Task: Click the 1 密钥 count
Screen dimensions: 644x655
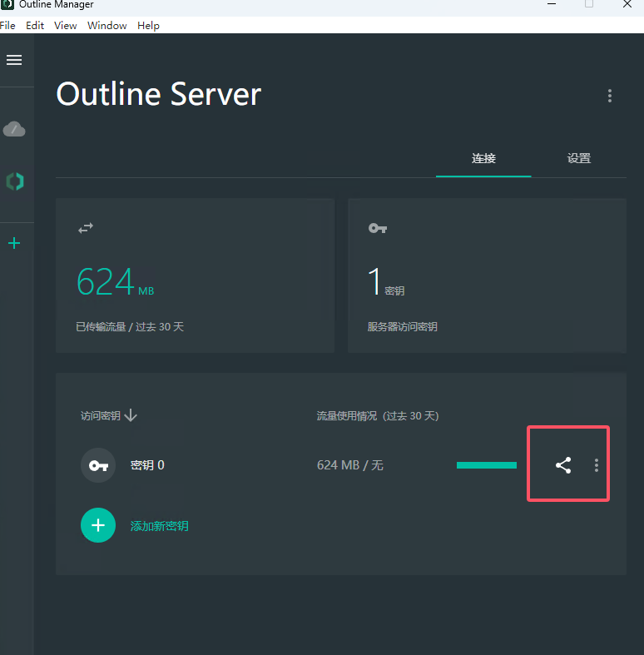Action: (386, 281)
